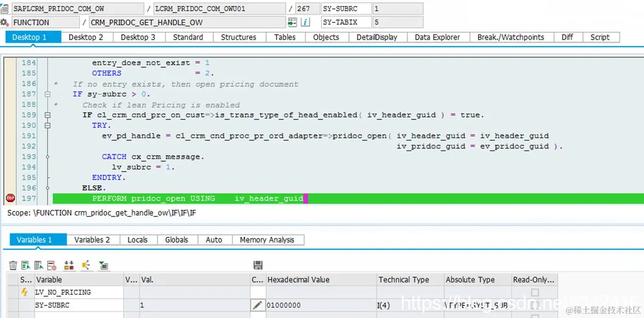Open the Tables tab
Image resolution: width=644 pixels, height=318 pixels.
click(285, 37)
